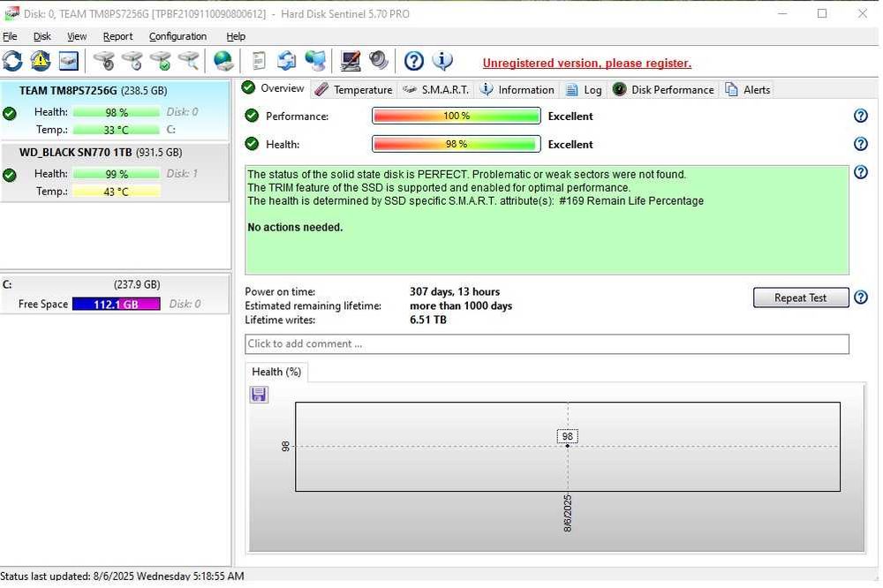883x588 pixels.
Task: Click the 112.1 GB free space bar
Action: [116, 304]
